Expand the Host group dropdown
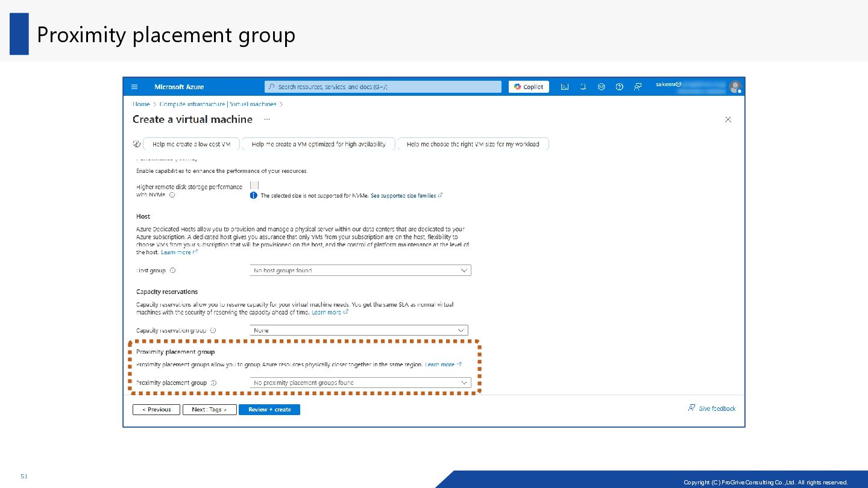 (360, 271)
